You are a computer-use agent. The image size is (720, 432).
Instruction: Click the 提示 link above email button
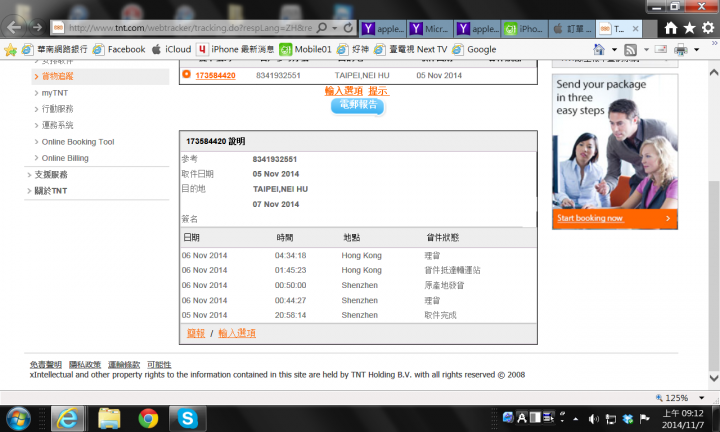pyautogui.click(x=378, y=91)
